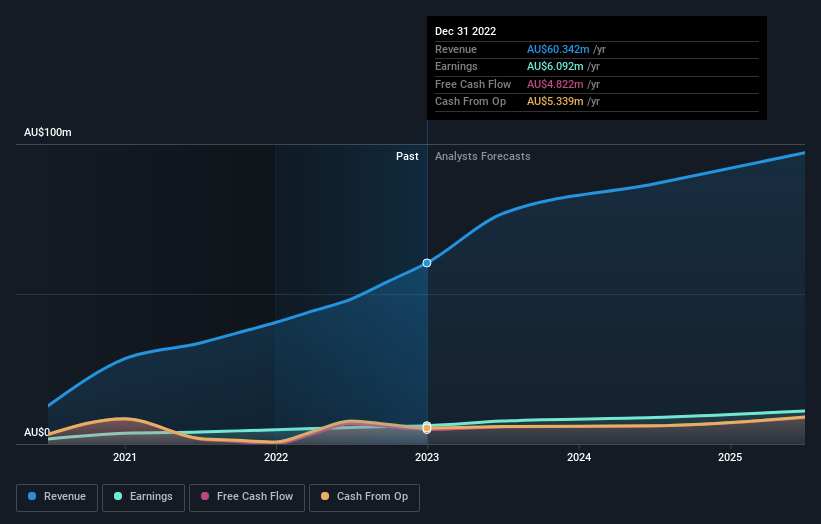Click the Past section label
The width and height of the screenshot is (821, 524).
[407, 156]
